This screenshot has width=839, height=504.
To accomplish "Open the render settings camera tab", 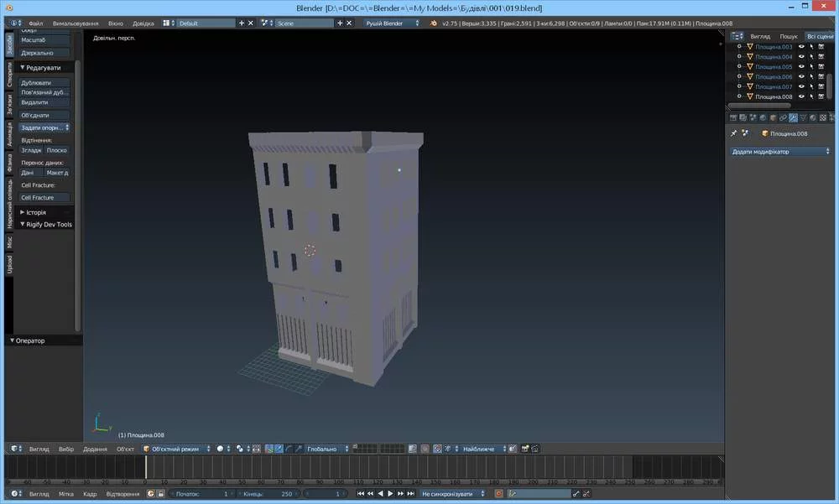I will pyautogui.click(x=732, y=117).
